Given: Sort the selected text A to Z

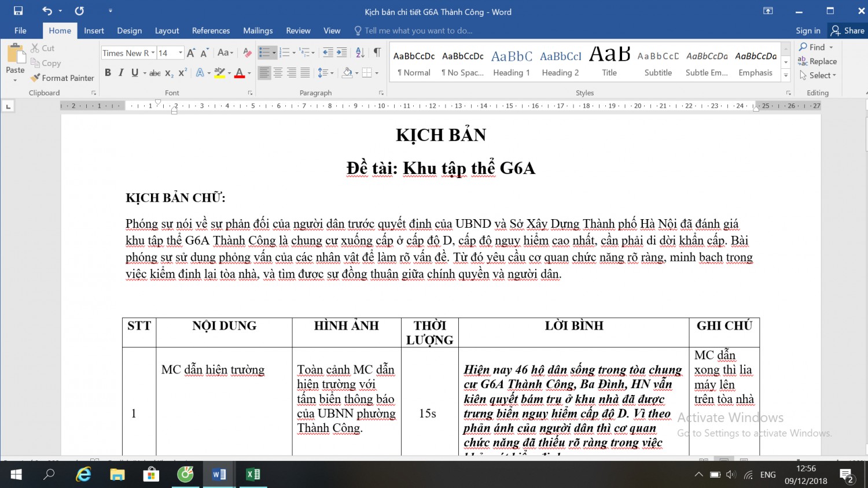Looking at the screenshot, I should click(x=360, y=53).
